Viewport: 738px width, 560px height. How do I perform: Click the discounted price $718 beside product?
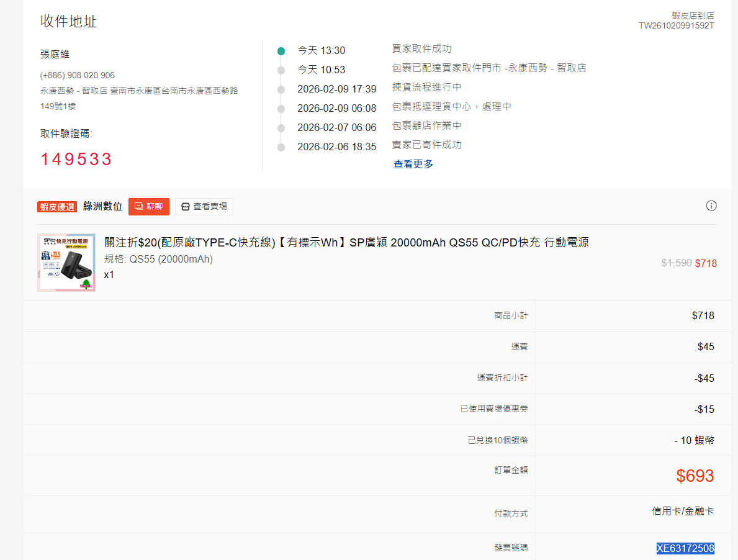pyautogui.click(x=706, y=263)
